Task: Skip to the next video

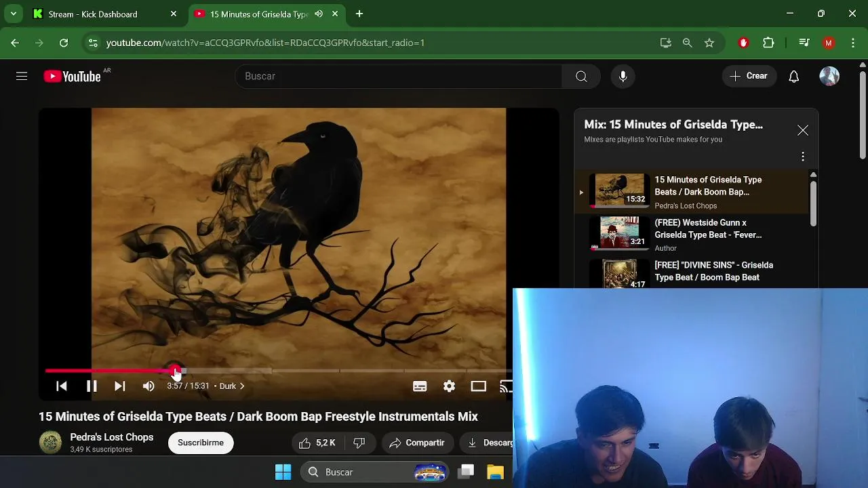Action: pyautogui.click(x=119, y=386)
